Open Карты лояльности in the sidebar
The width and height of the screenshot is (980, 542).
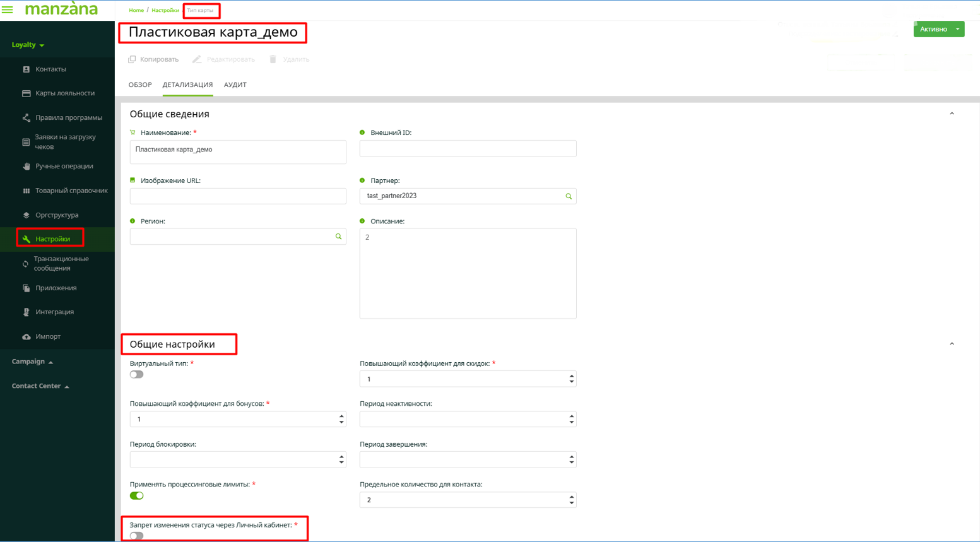tap(64, 93)
